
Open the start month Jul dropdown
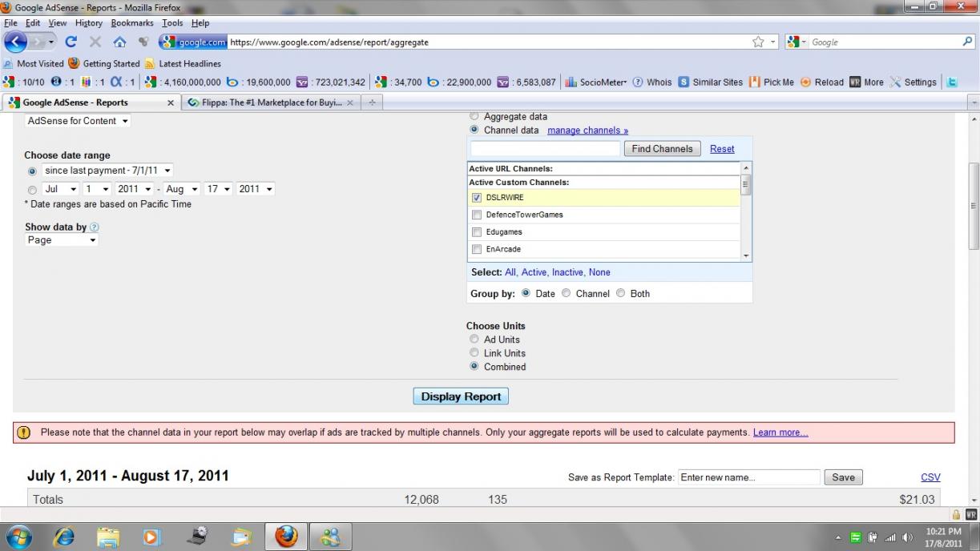click(x=60, y=189)
